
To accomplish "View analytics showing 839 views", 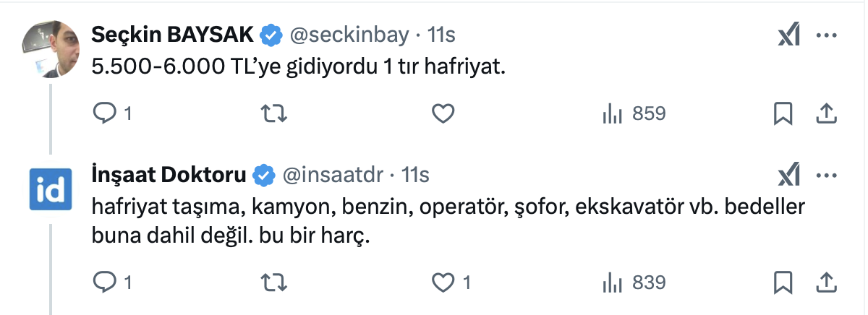I will [x=634, y=282].
